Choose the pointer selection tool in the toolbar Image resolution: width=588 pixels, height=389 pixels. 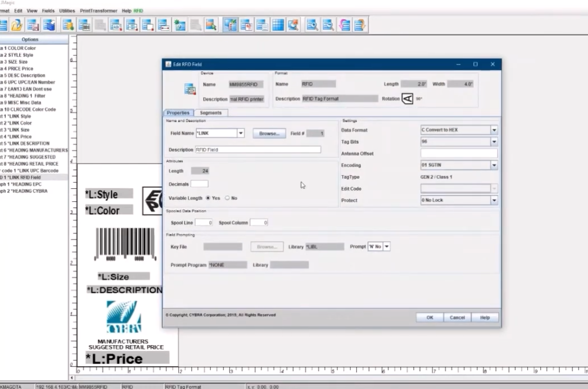click(211, 25)
